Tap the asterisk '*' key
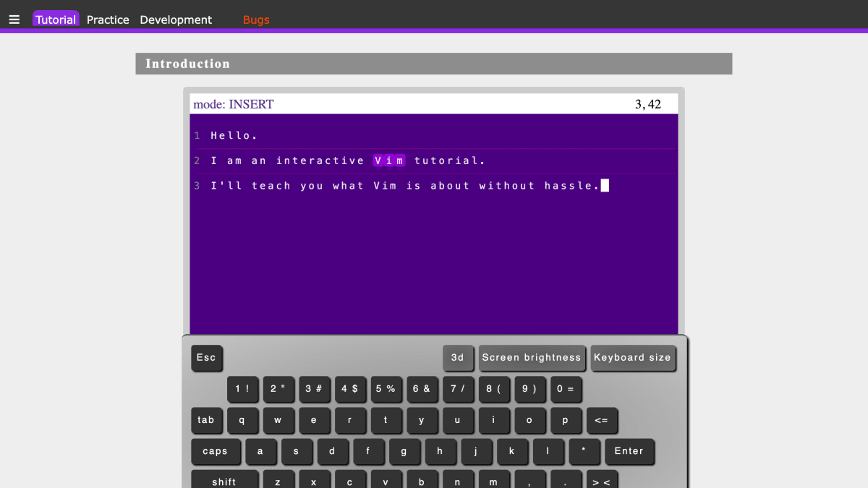 click(x=584, y=451)
